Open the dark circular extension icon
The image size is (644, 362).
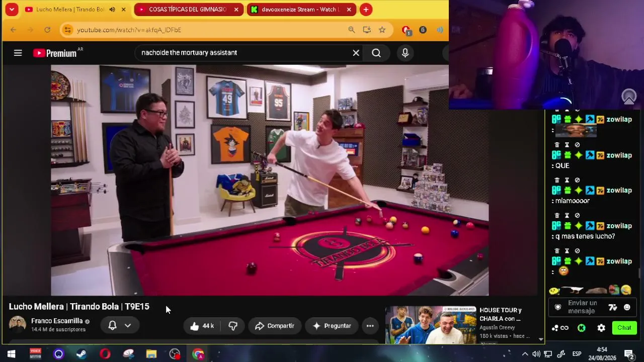[x=423, y=30]
